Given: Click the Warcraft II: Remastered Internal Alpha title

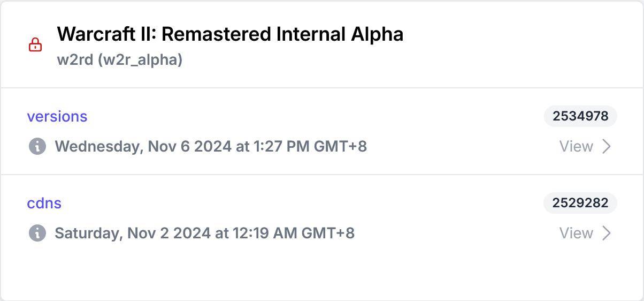Looking at the screenshot, I should [230, 34].
